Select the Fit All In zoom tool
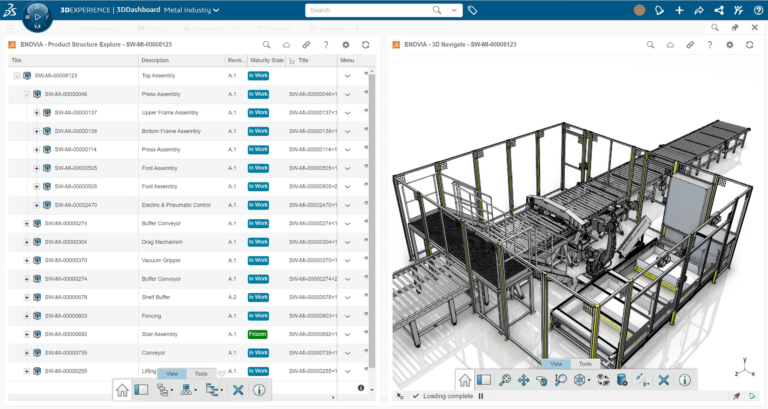Image resolution: width=768 pixels, height=409 pixels. 504,380
